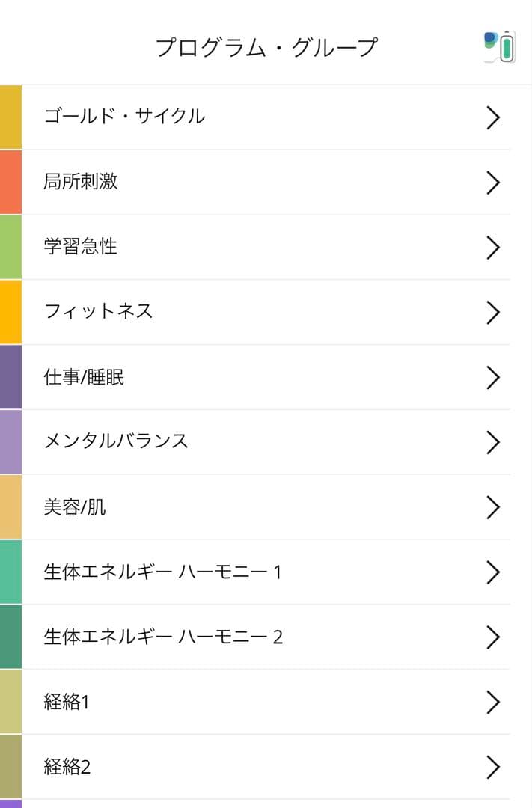
Task: Tap arrow icon for 生体エネルギー ハーモニー 1
Action: click(492, 572)
